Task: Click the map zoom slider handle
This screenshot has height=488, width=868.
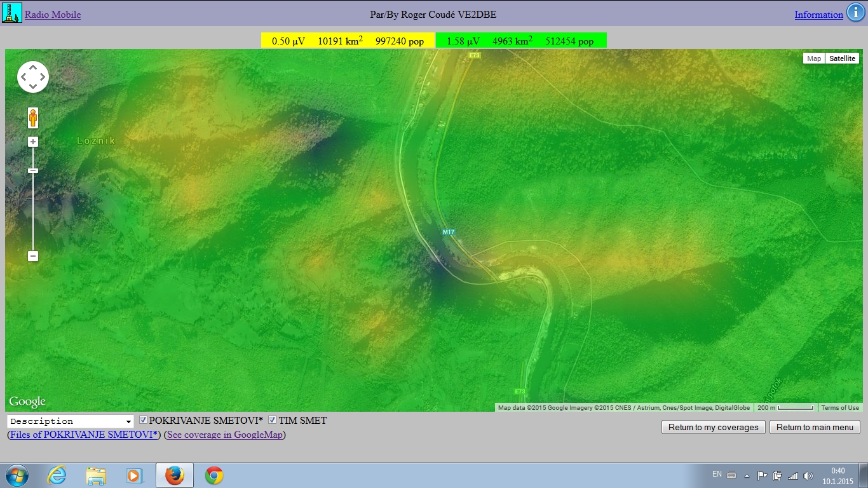Action: pos(33,170)
